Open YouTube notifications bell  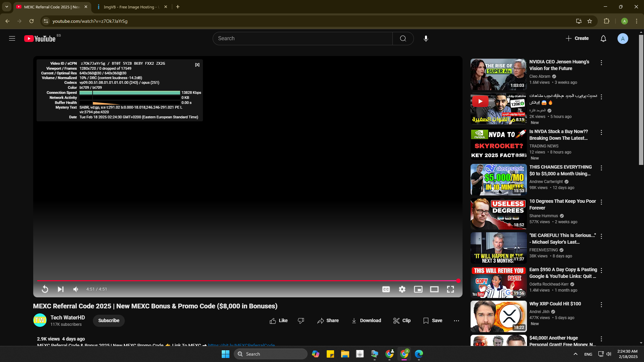tap(603, 39)
